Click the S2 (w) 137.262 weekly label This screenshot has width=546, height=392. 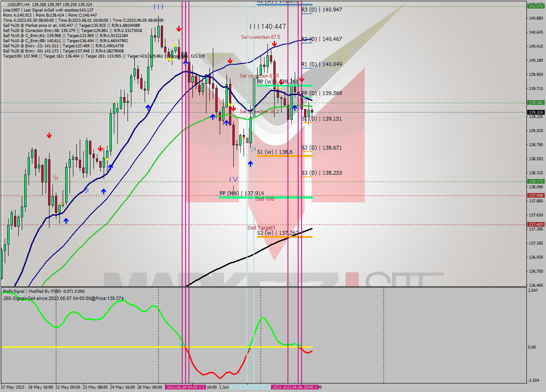pyautogui.click(x=277, y=233)
